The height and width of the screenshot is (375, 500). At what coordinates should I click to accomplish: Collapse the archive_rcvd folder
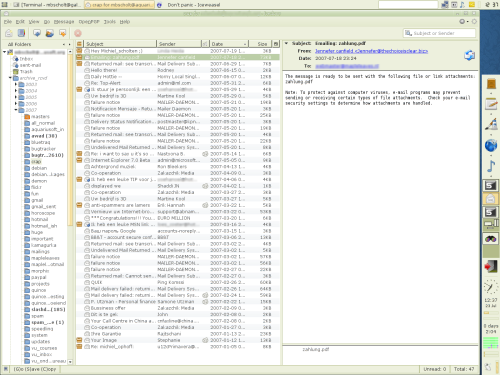(x=10, y=78)
